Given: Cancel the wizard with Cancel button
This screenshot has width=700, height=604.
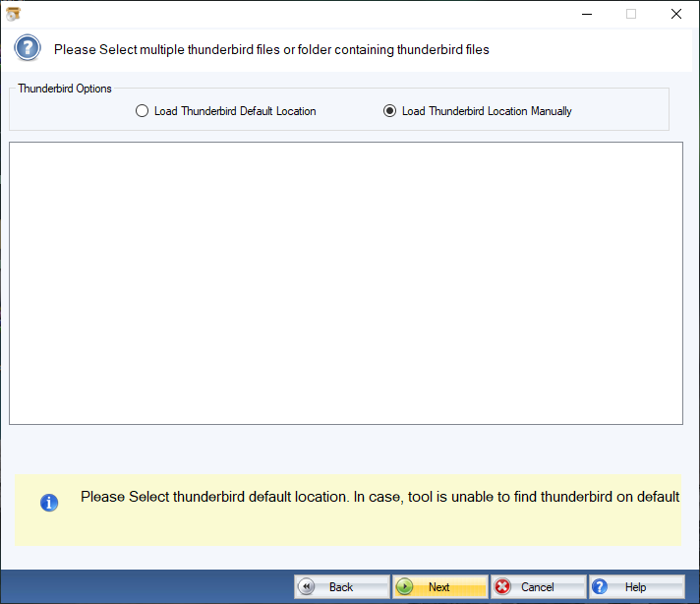Looking at the screenshot, I should click(538, 586).
